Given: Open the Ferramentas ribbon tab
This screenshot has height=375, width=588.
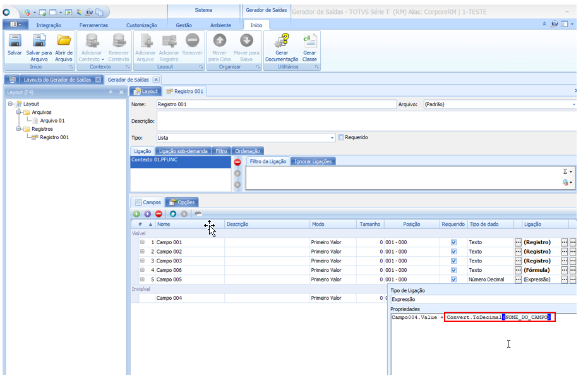Looking at the screenshot, I should (x=93, y=25).
